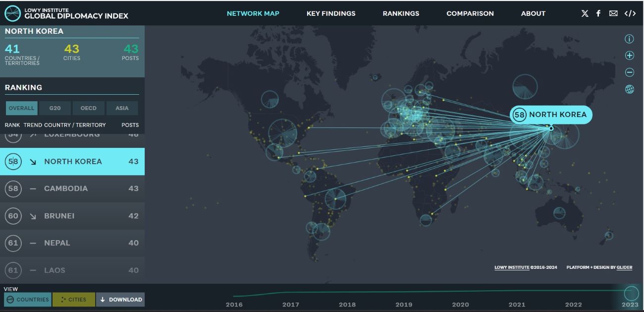Click rank badge 60 beside Brunei
The width and height of the screenshot is (644, 312).
click(x=13, y=216)
